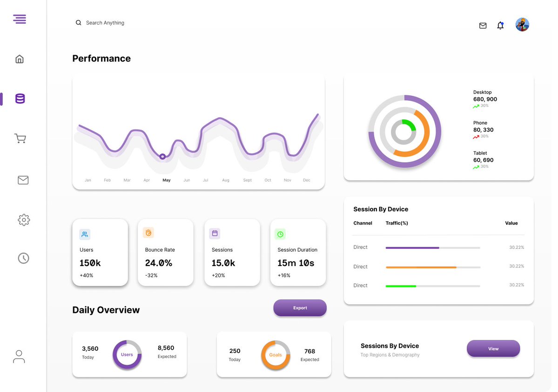
Task: Click the Phone red trend arrow
Action: click(x=476, y=137)
